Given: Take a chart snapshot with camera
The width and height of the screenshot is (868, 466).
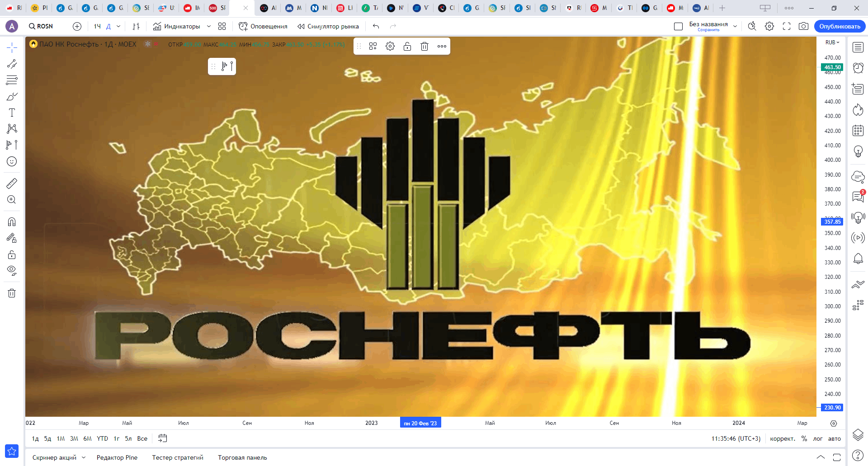Looking at the screenshot, I should click(803, 26).
